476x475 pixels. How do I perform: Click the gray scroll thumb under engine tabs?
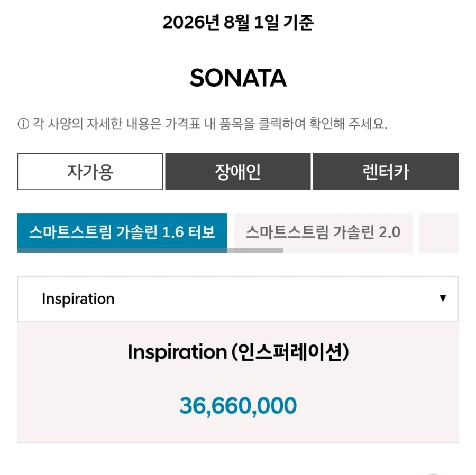click(x=150, y=250)
